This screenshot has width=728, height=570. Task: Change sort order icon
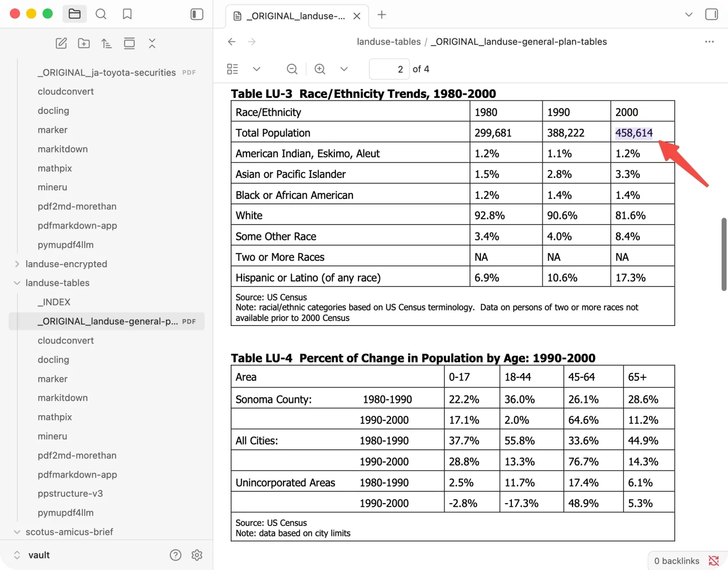pyautogui.click(x=106, y=44)
